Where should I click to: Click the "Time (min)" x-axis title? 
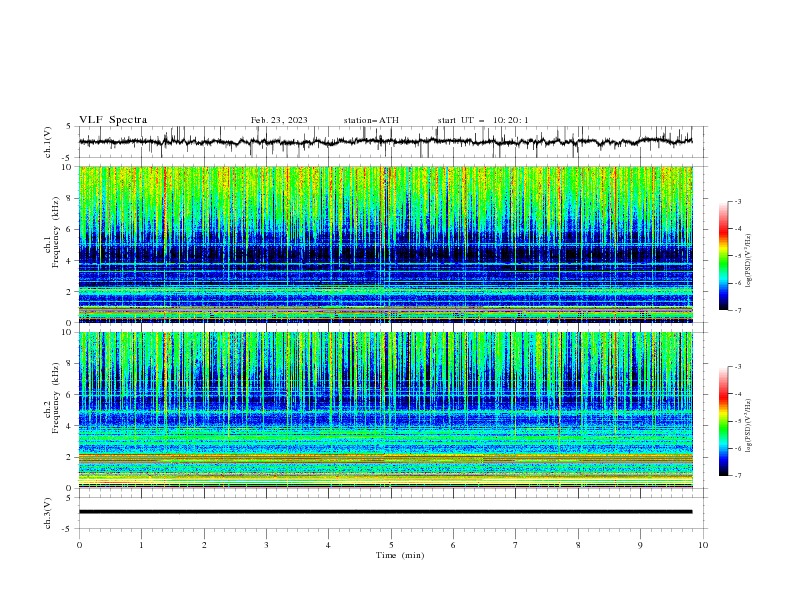coord(400,555)
